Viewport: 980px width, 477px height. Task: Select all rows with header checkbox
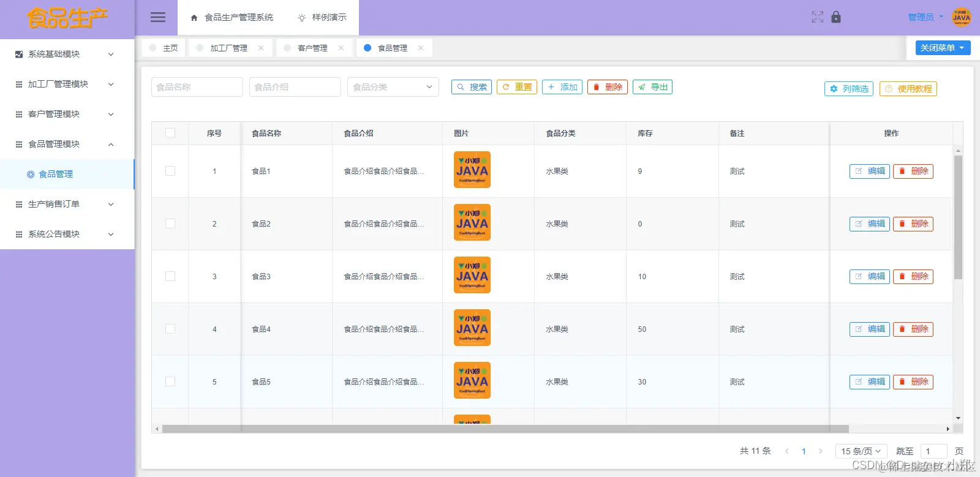pyautogui.click(x=170, y=133)
